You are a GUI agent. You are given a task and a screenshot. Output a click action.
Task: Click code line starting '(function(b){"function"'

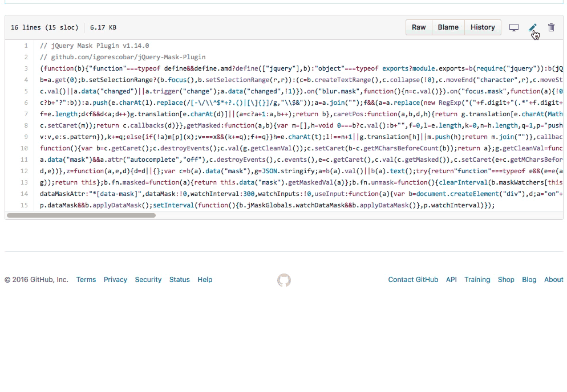point(301,68)
